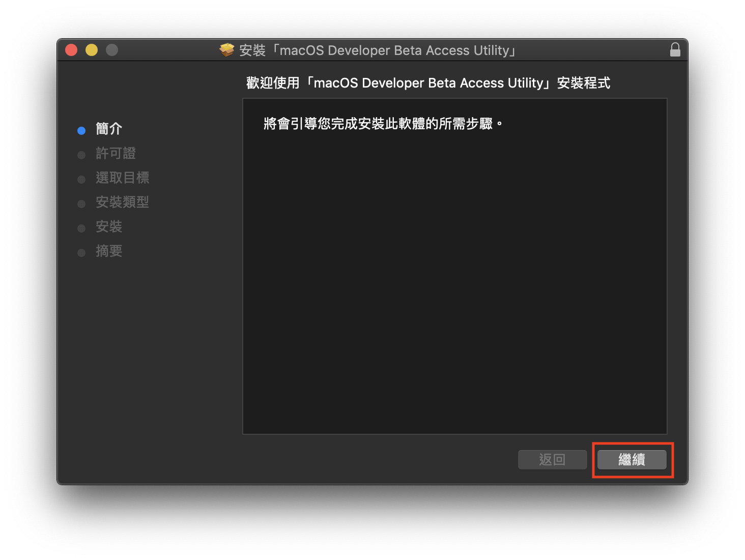
Task: Click the blue bullet beside 簡介
Action: (81, 131)
